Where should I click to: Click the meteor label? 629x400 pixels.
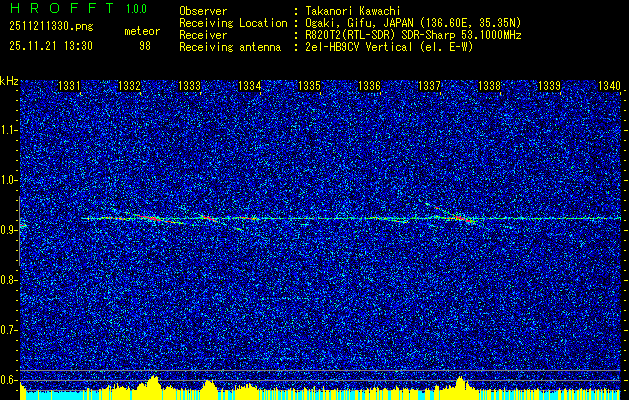coord(142,31)
